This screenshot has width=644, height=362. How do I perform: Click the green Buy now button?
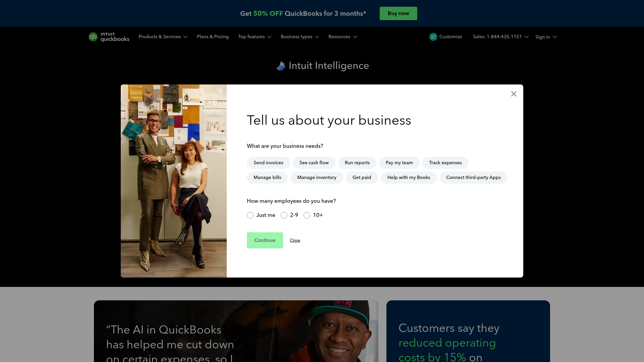[x=398, y=13]
